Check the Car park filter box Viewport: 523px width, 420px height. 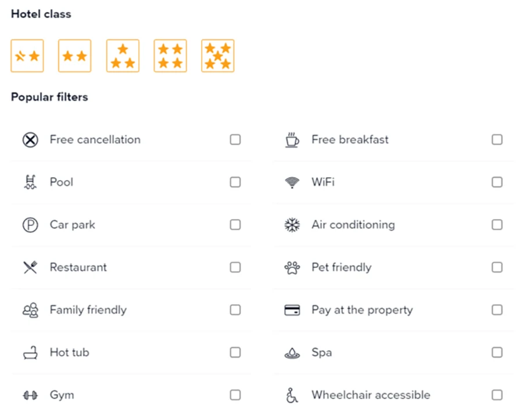click(235, 225)
